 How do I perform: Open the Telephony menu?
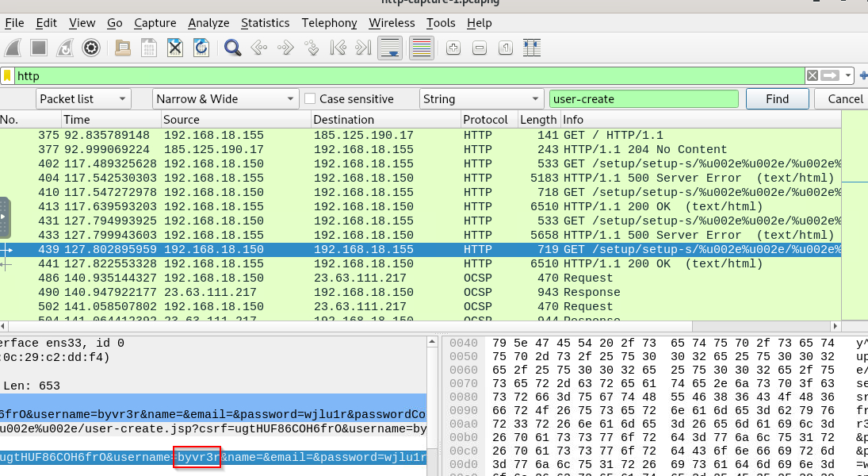[330, 23]
